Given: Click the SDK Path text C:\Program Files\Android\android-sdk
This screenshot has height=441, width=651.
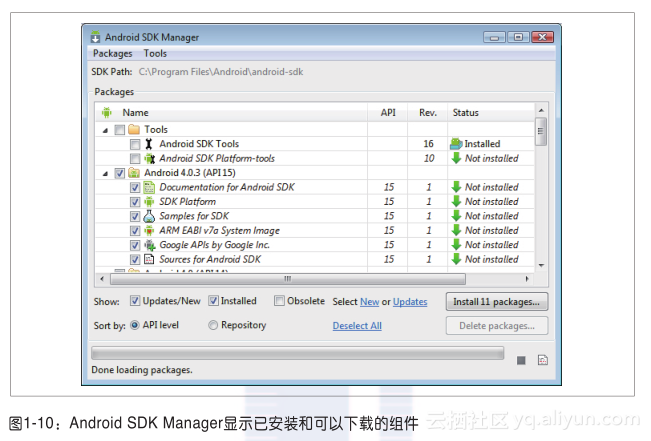Looking at the screenshot, I should click(x=221, y=72).
